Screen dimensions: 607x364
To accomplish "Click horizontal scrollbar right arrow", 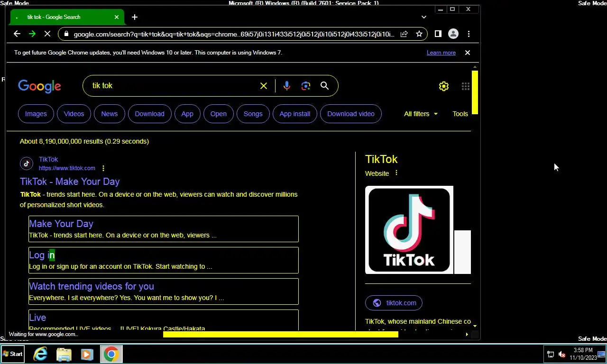I will (467, 334).
